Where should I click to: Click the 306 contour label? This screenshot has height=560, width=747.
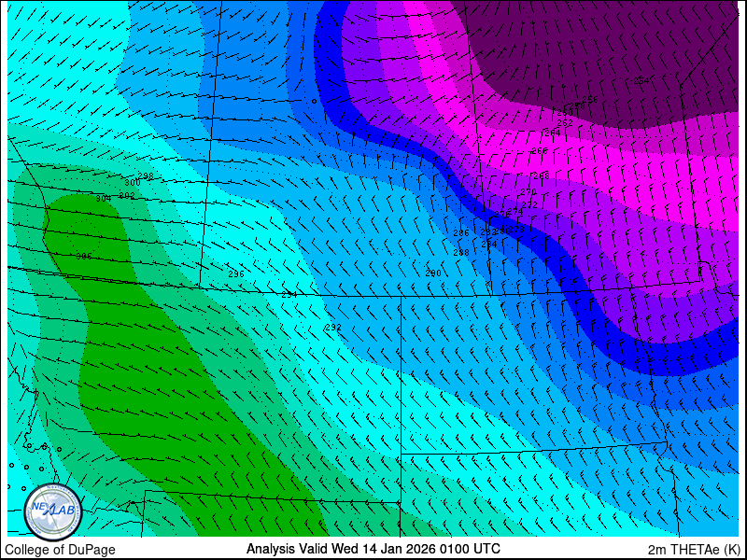click(x=84, y=257)
